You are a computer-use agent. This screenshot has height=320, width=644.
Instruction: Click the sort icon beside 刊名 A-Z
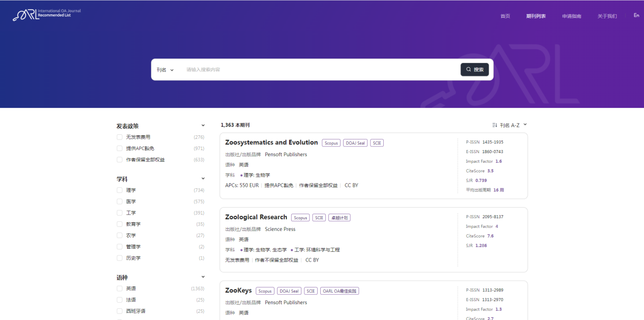click(x=495, y=125)
